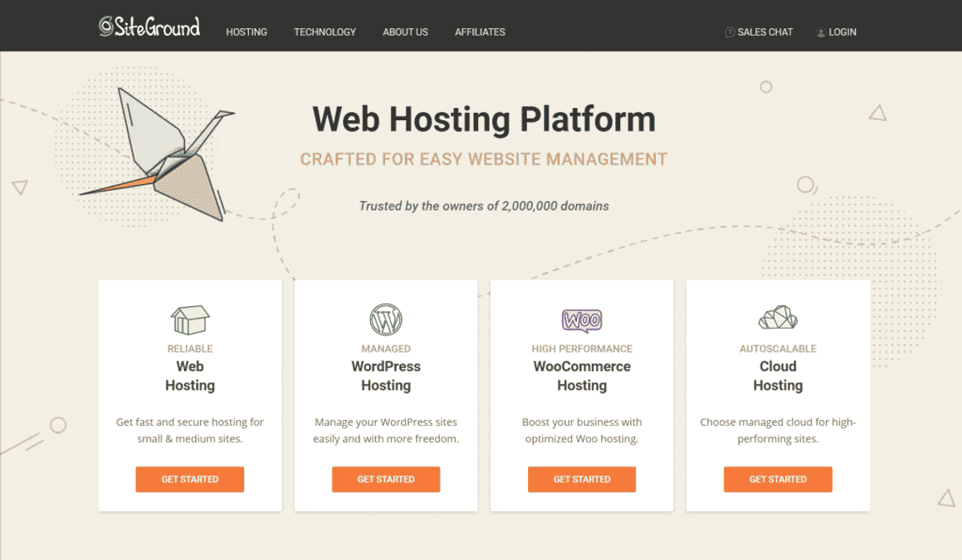Get started with WooCommerce Hosting
This screenshot has width=962, height=560.
click(x=581, y=479)
